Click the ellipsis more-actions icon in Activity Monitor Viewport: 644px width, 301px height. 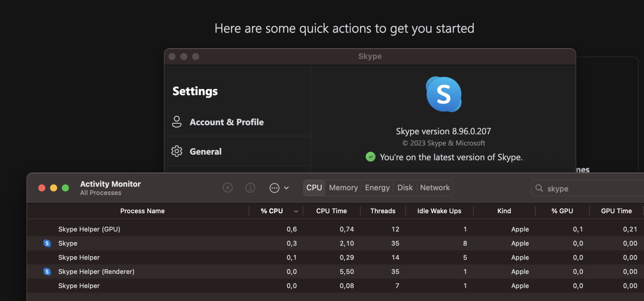tap(274, 188)
